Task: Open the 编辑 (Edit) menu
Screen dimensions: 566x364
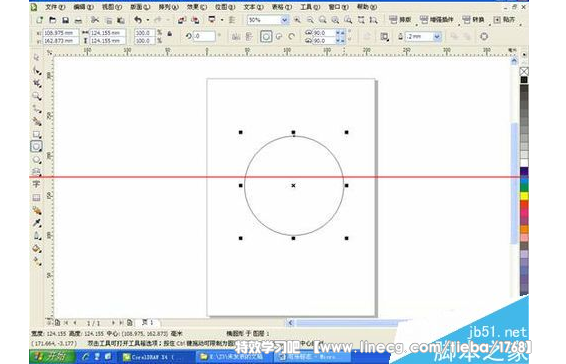Action: (83, 7)
